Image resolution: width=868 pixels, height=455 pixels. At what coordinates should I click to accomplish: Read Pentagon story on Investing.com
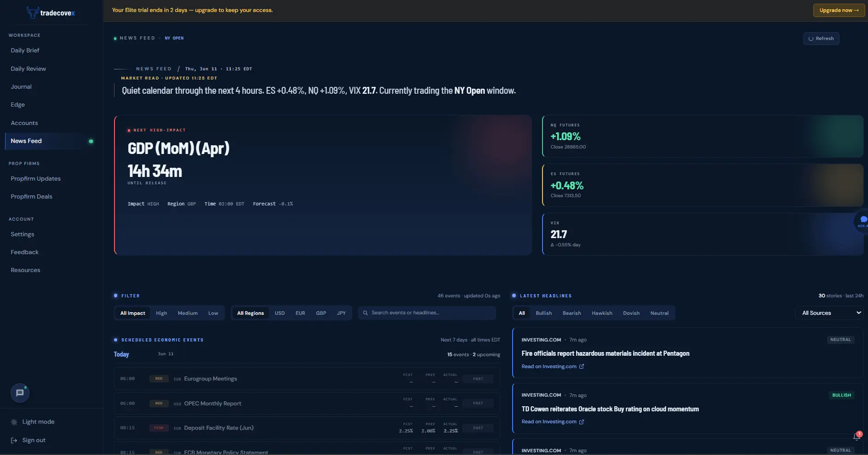(553, 366)
